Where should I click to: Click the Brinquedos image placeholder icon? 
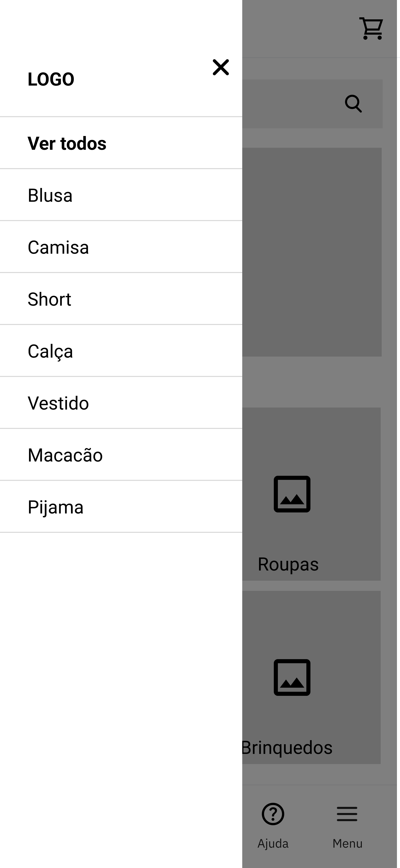292,677
